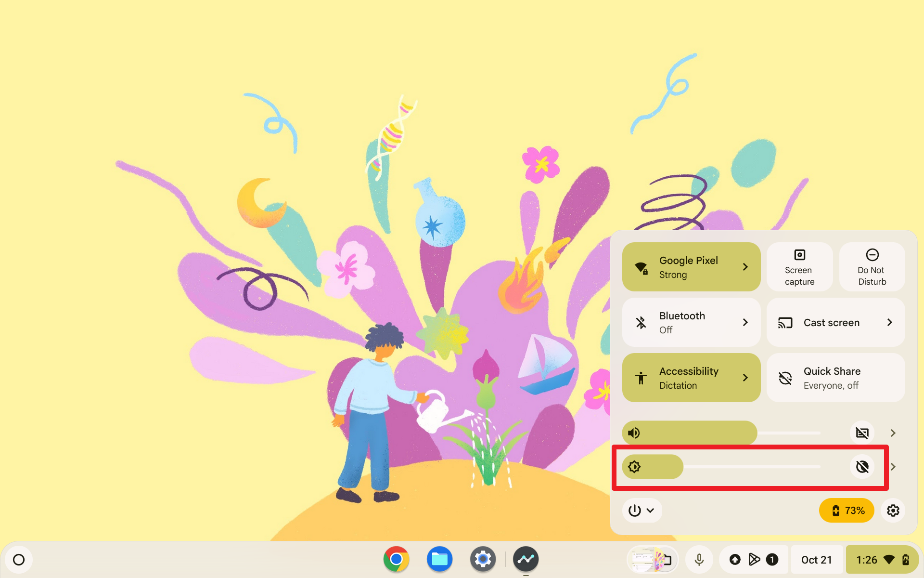Open Screen capture tool
Screen dimensions: 924x578
(x=800, y=266)
